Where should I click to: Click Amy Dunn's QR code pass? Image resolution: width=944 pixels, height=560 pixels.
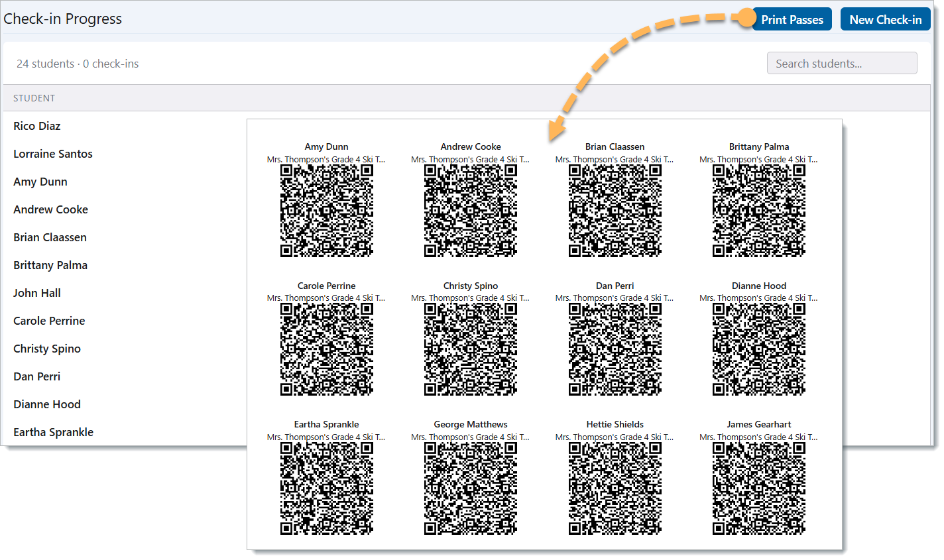326,211
